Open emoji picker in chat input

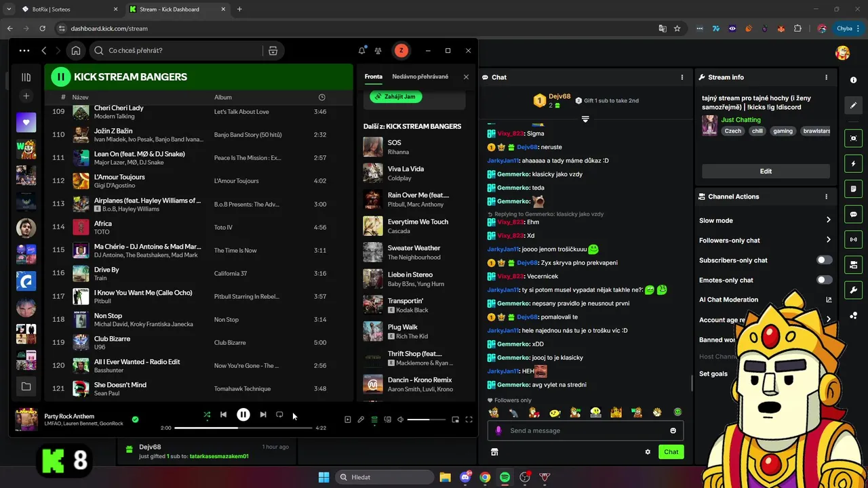point(673,430)
